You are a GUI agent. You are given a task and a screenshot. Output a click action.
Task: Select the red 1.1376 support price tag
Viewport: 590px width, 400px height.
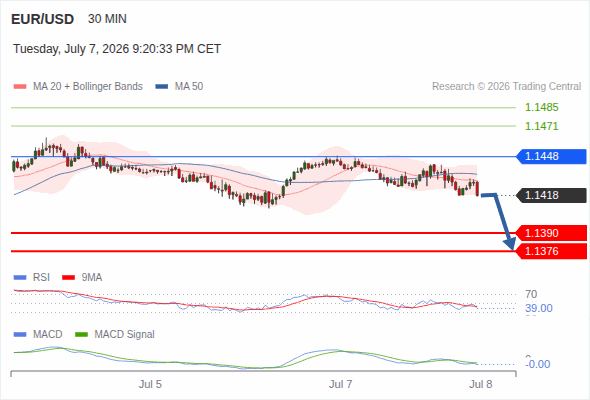[551, 251]
